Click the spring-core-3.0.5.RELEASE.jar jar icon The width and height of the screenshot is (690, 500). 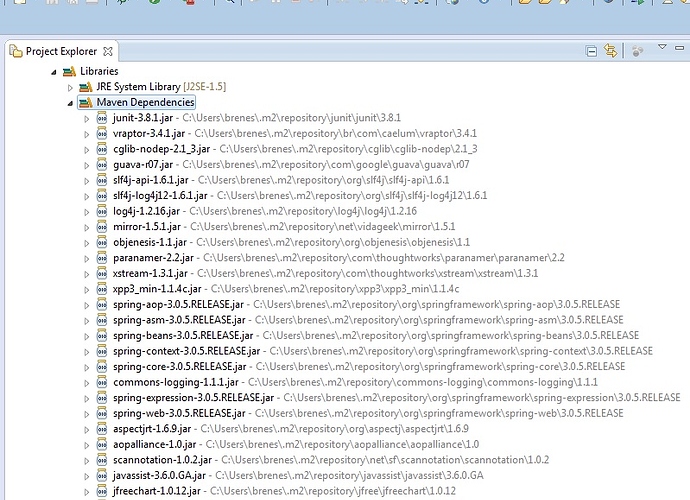pos(102,366)
